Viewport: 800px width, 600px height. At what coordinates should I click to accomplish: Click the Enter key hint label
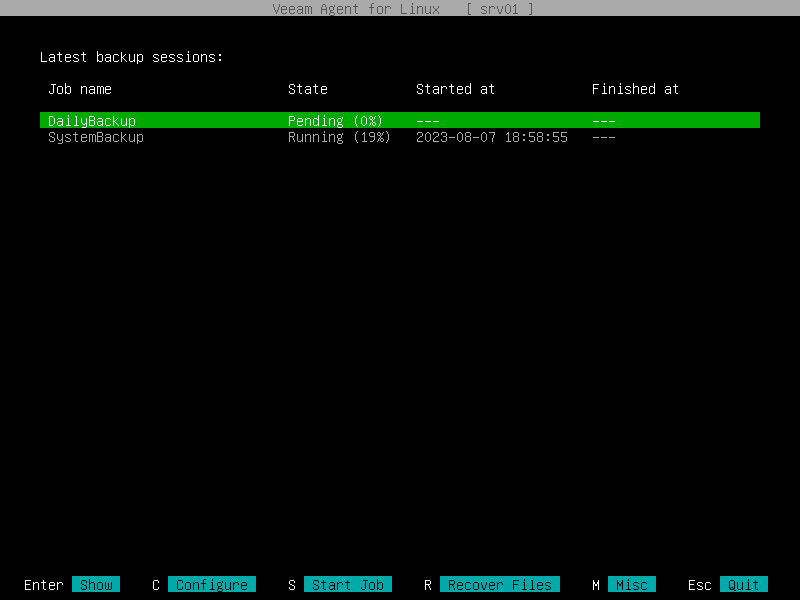click(x=43, y=584)
